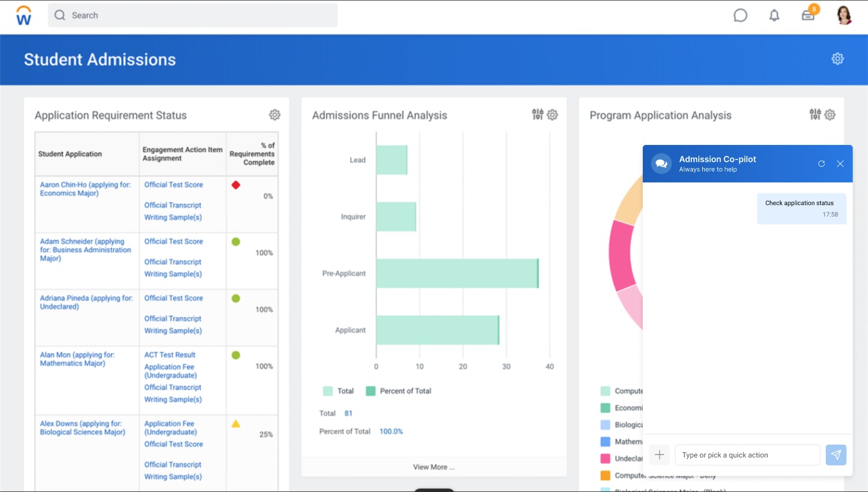Open Alan Mon's ACT Test Result link
868x492 pixels.
point(170,355)
